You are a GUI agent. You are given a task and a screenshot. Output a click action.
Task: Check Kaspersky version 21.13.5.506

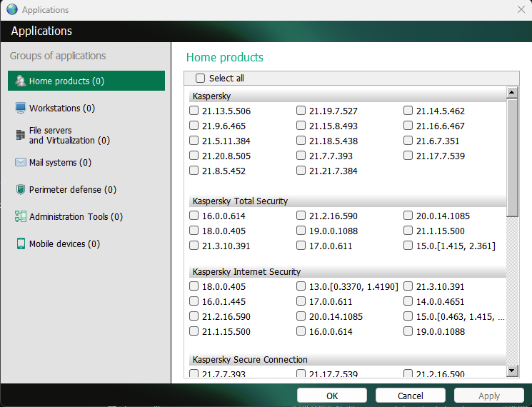tap(194, 110)
